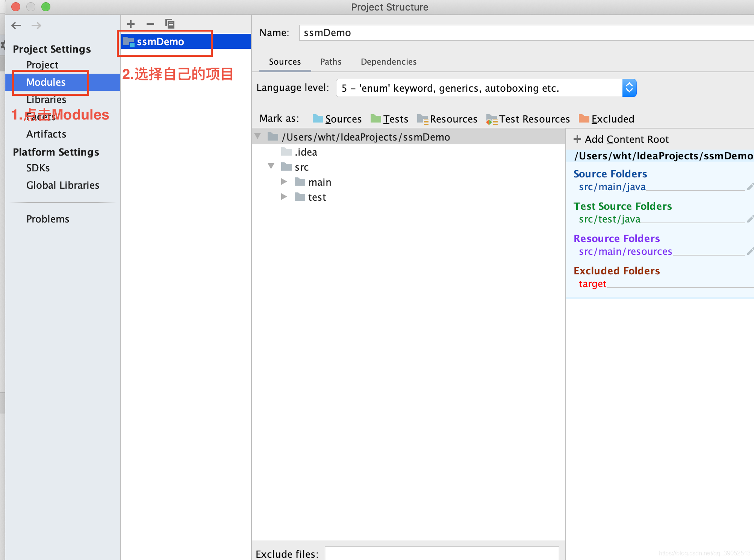
Task: Mark folder as Excluded
Action: point(606,119)
